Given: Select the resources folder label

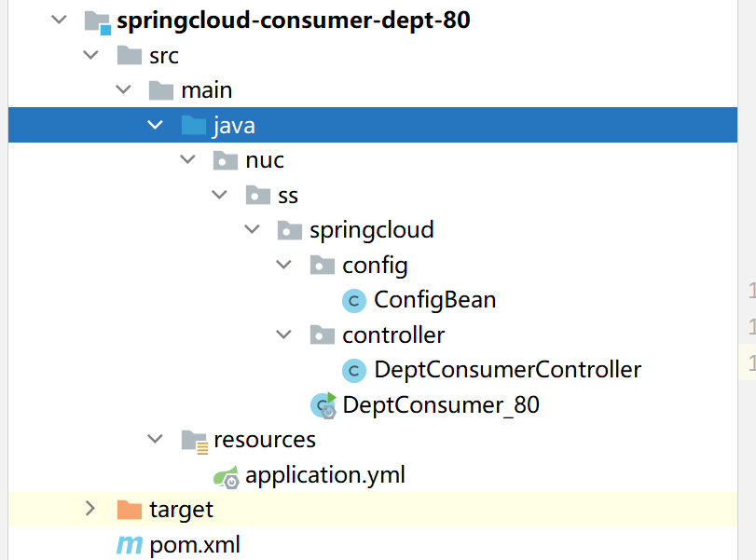Looking at the screenshot, I should click(x=265, y=440).
